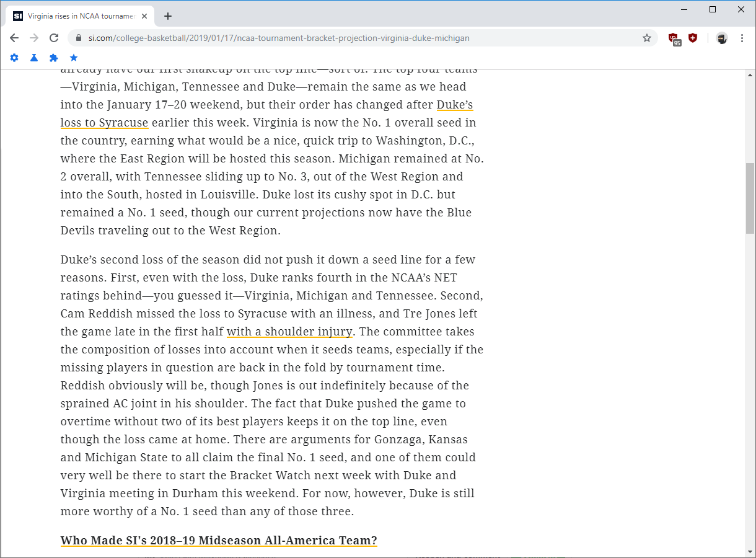The width and height of the screenshot is (756, 558).
Task: Open the red shield extension icon
Action: 693,38
